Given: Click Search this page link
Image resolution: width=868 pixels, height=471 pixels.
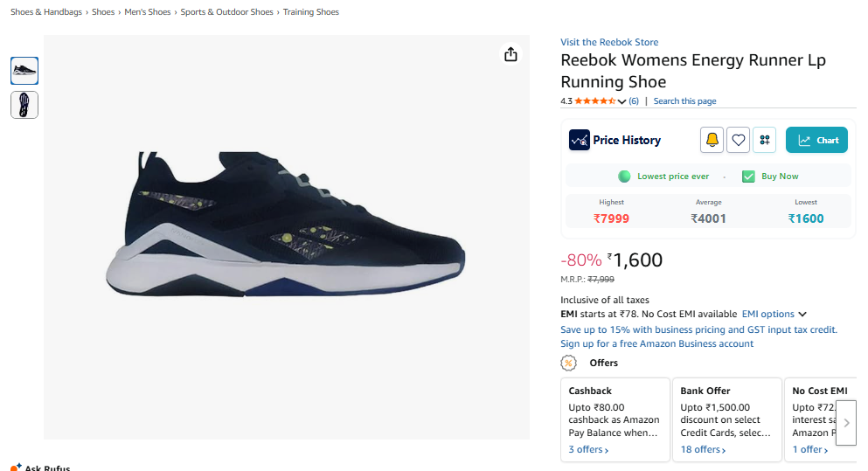Looking at the screenshot, I should [x=684, y=100].
